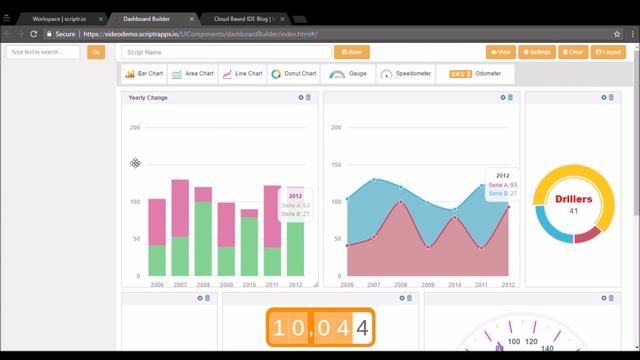Delete the area chart panel
This screenshot has height=360, width=640.
click(x=510, y=98)
